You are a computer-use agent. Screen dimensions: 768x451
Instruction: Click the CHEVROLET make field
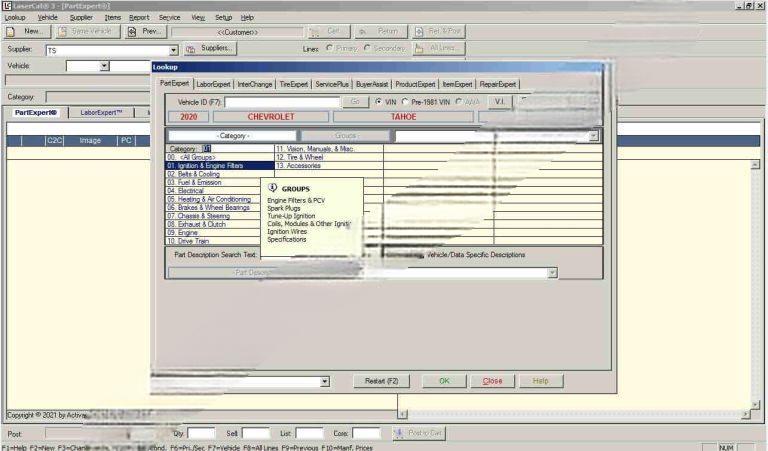pos(271,117)
